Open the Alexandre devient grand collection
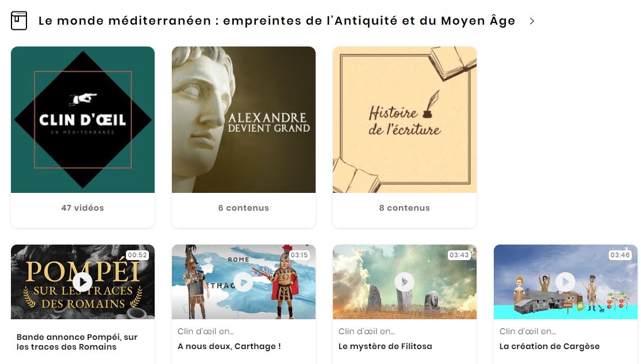 click(244, 119)
